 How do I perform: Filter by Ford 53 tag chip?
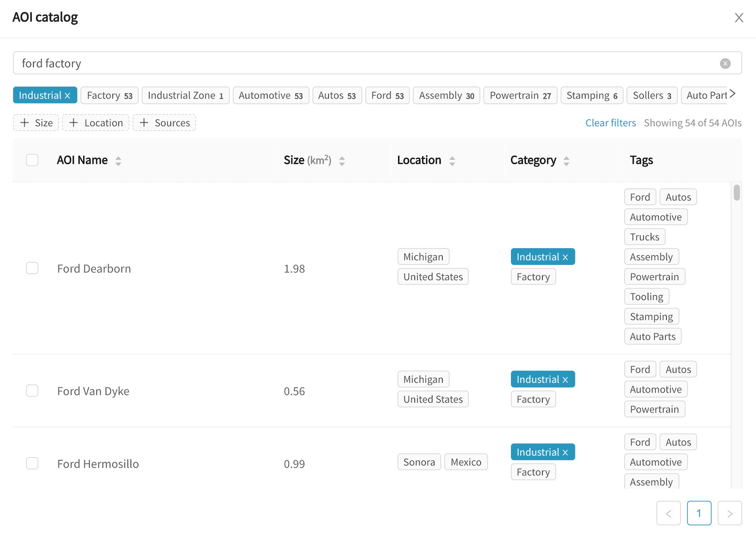click(387, 95)
